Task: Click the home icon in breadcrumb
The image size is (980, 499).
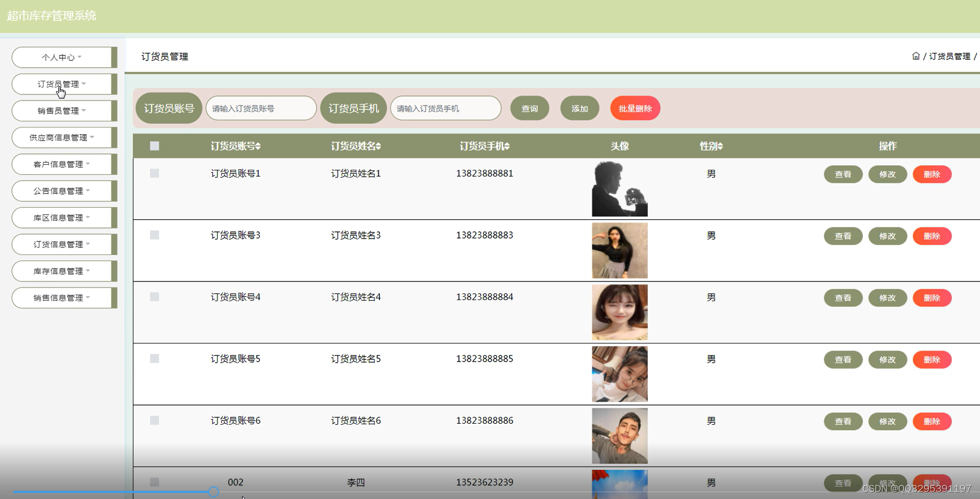Action: 916,56
